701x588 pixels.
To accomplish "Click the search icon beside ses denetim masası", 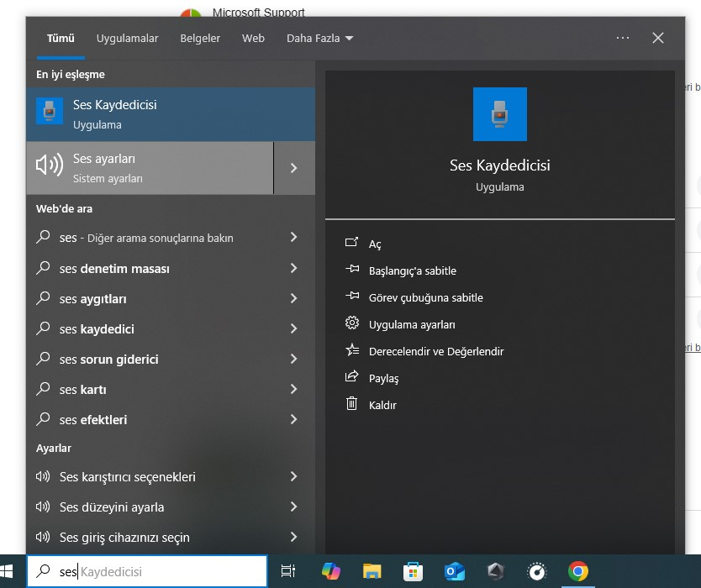I will [x=43, y=268].
